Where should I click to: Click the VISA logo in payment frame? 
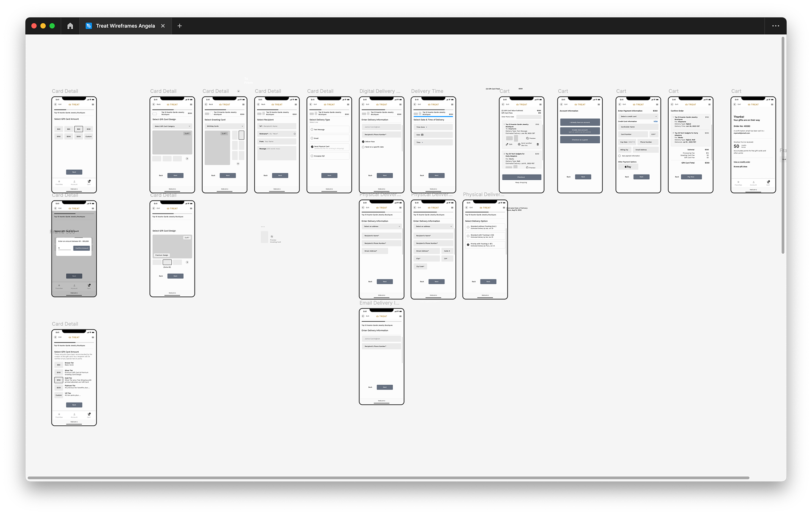pyautogui.click(x=656, y=121)
